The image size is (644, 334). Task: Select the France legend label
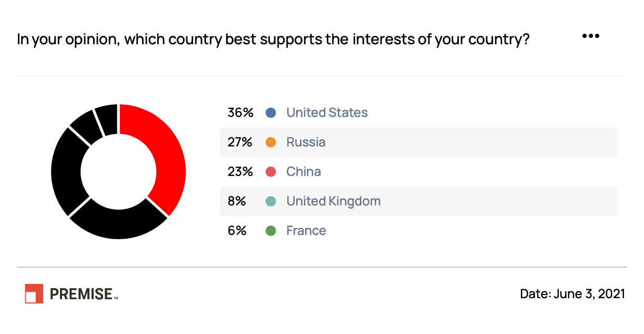(x=306, y=231)
